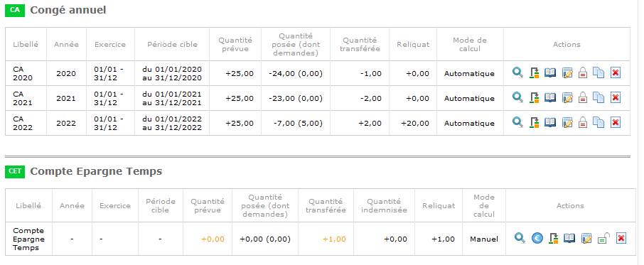Toggle the open padlock on Compte Epargne Temps
644x265 pixels.
[x=603, y=238]
